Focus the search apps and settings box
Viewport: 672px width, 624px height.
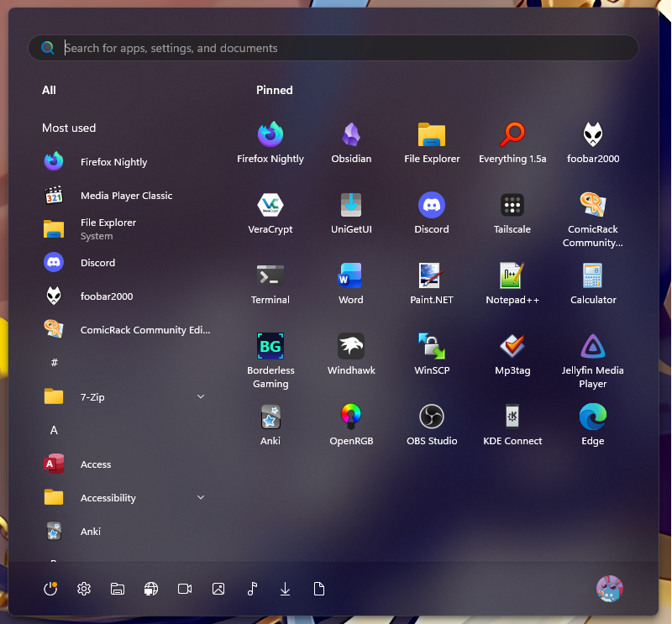coord(333,48)
